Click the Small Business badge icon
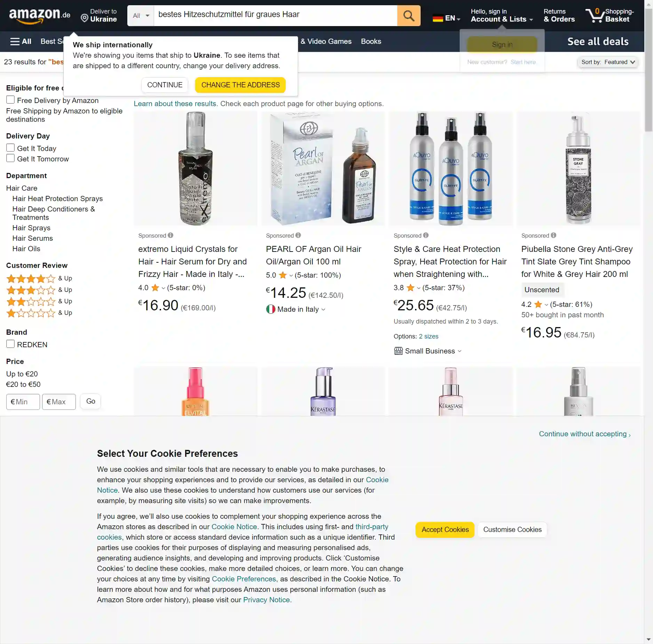Viewport: 653px width, 644px height. point(398,351)
